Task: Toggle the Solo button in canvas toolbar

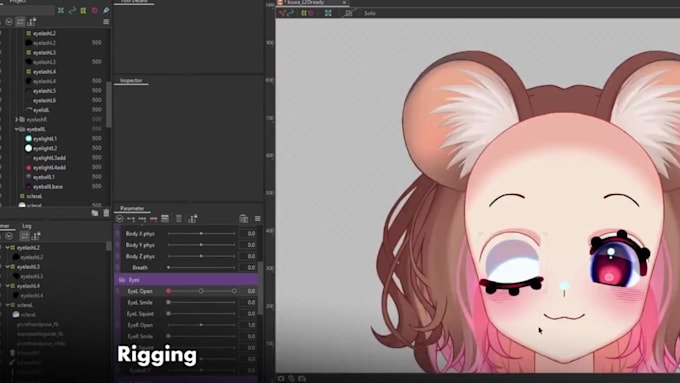Action: (x=370, y=13)
